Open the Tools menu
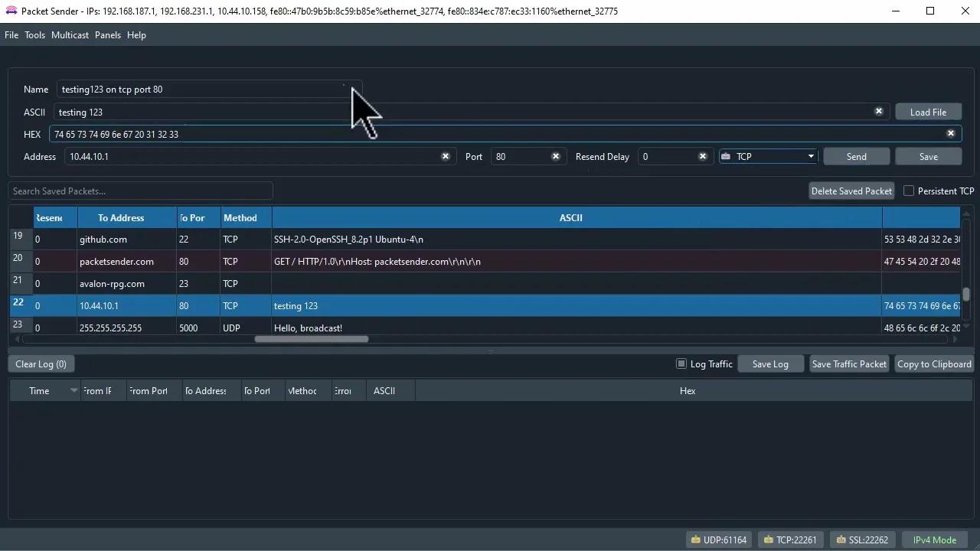Screen dimensions: 980x551 point(34,34)
